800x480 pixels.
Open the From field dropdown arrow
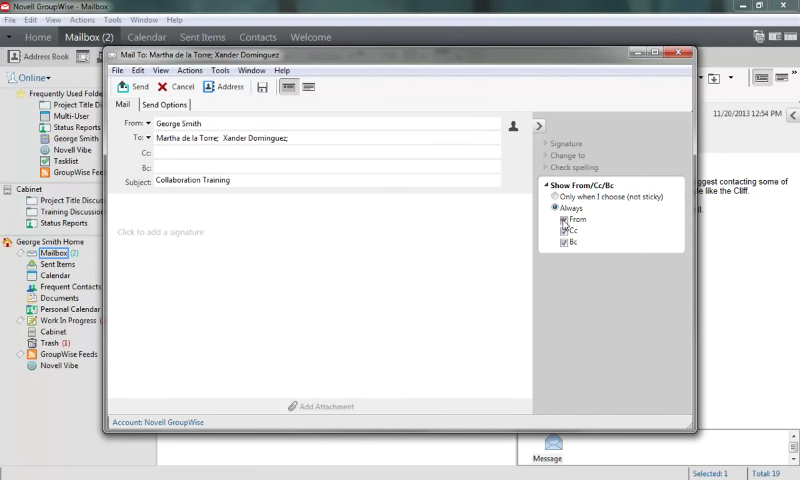[148, 123]
